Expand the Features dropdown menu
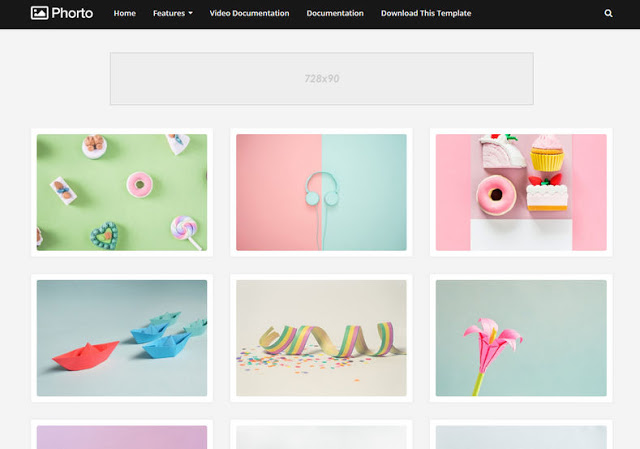 pos(173,13)
